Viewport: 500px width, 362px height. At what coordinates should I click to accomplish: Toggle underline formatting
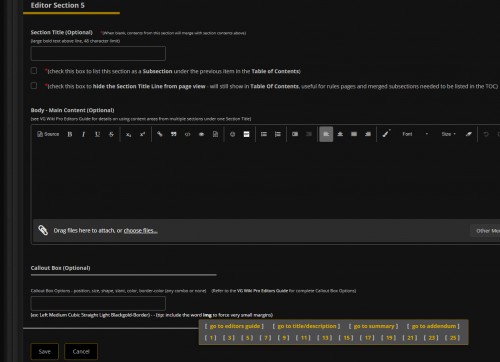[97, 134]
